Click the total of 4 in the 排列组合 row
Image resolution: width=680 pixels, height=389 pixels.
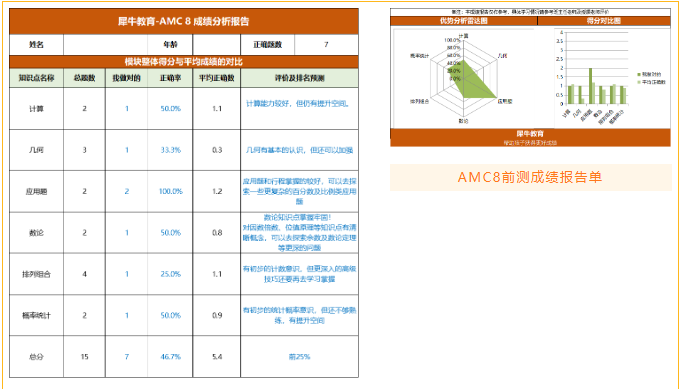tap(84, 274)
